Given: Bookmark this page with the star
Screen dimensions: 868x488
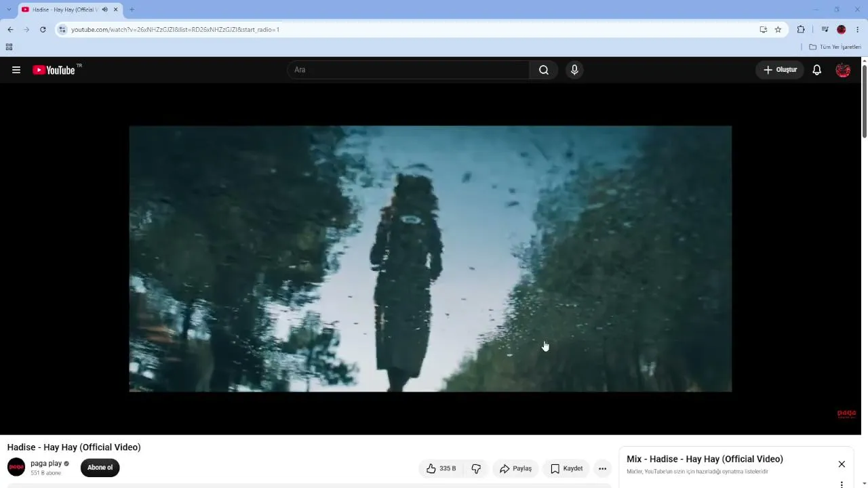Looking at the screenshot, I should pos(778,29).
